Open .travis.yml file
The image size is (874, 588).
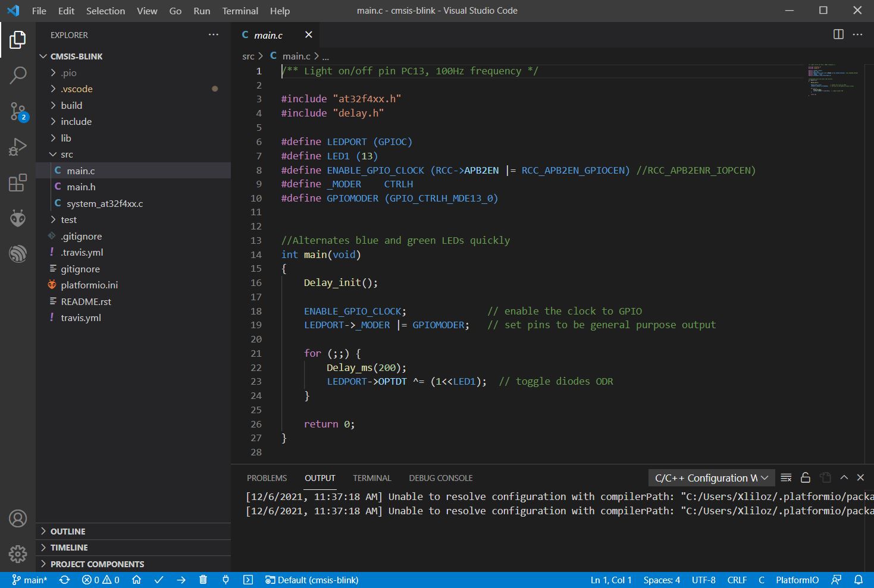point(133,252)
